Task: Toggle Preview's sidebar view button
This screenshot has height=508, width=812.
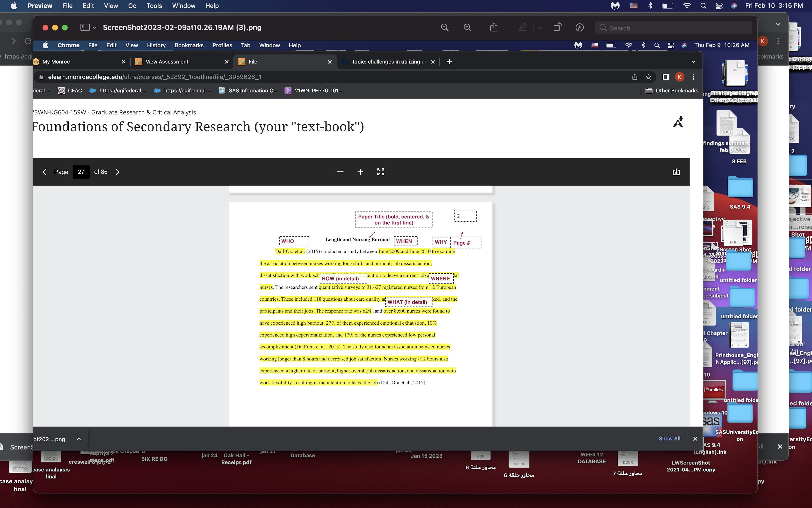Action: click(85, 28)
